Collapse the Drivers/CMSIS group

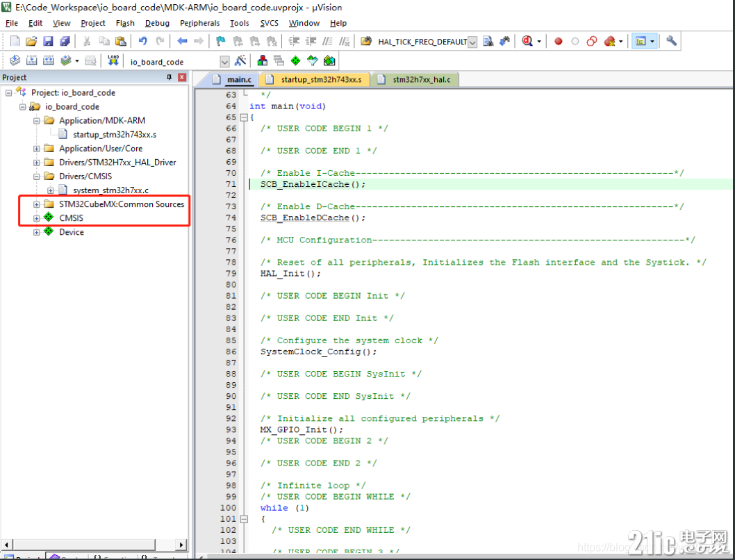37,176
